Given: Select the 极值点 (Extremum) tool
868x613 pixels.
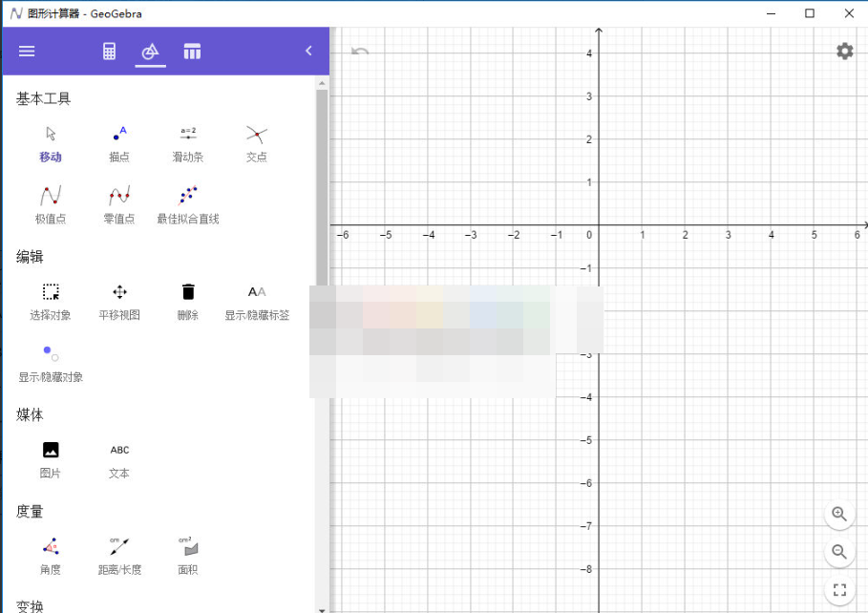Looking at the screenshot, I should click(x=49, y=202).
